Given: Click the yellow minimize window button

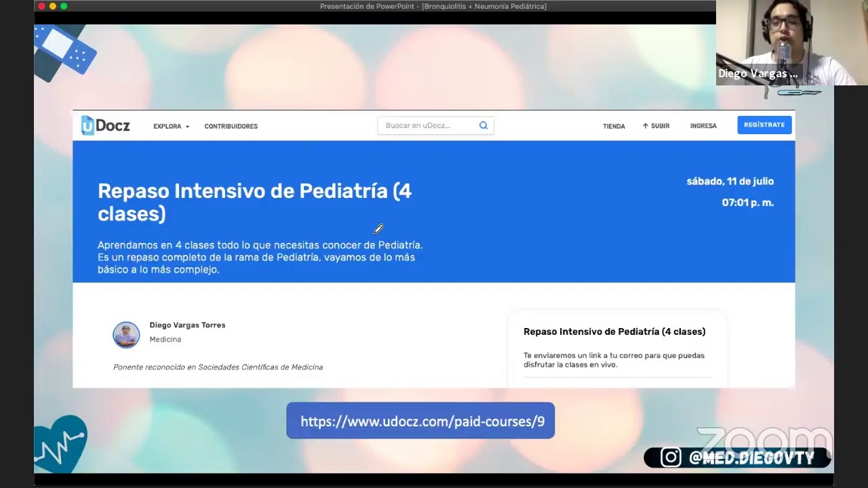Looking at the screenshot, I should (x=53, y=6).
